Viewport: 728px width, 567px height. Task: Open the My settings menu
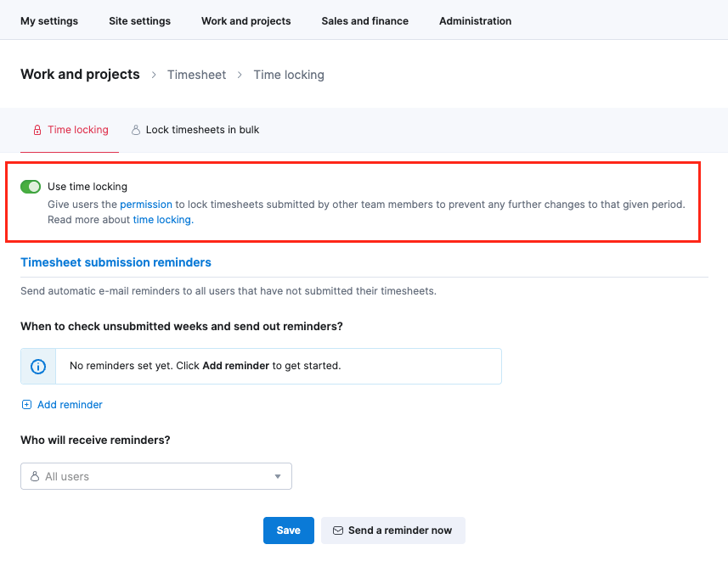click(x=49, y=21)
